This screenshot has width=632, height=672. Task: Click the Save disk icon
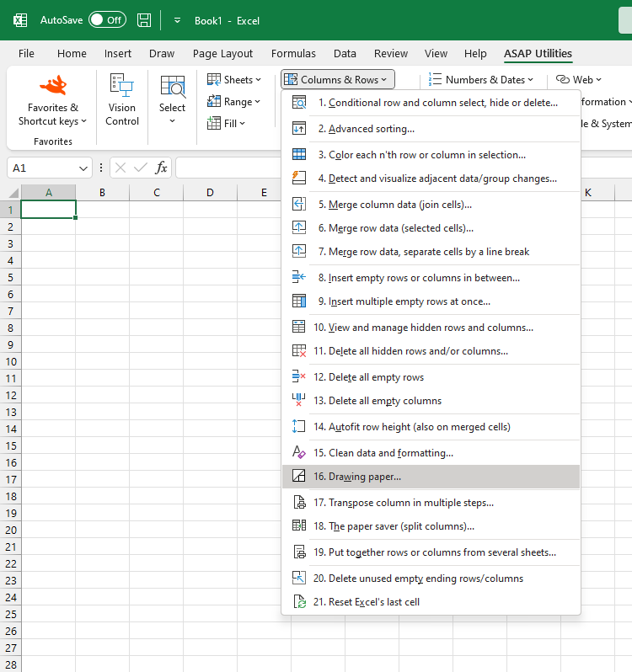[144, 20]
